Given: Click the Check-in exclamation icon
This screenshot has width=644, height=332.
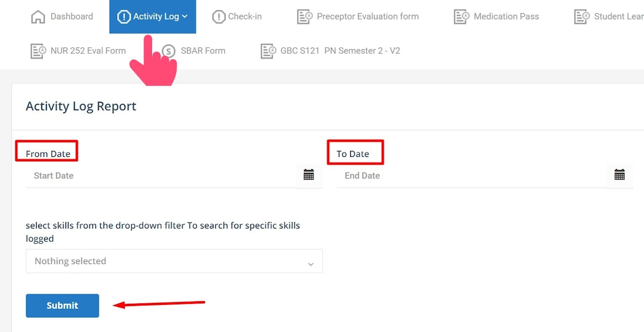Looking at the screenshot, I should 219,17.
